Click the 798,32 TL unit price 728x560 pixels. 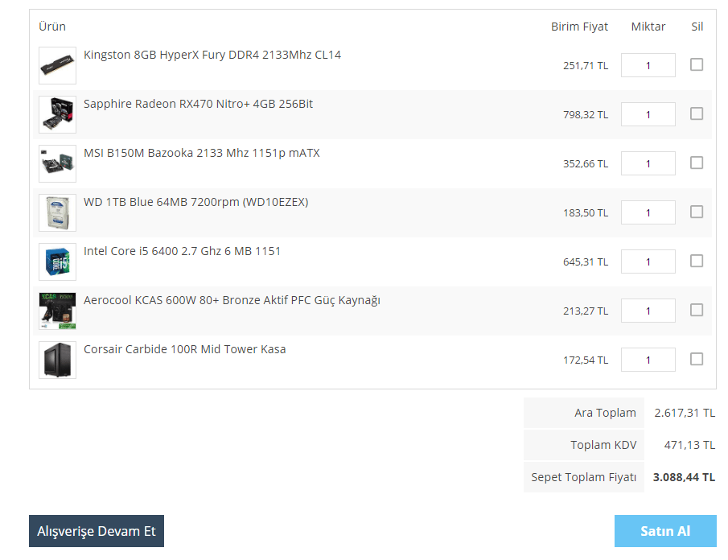[586, 115]
